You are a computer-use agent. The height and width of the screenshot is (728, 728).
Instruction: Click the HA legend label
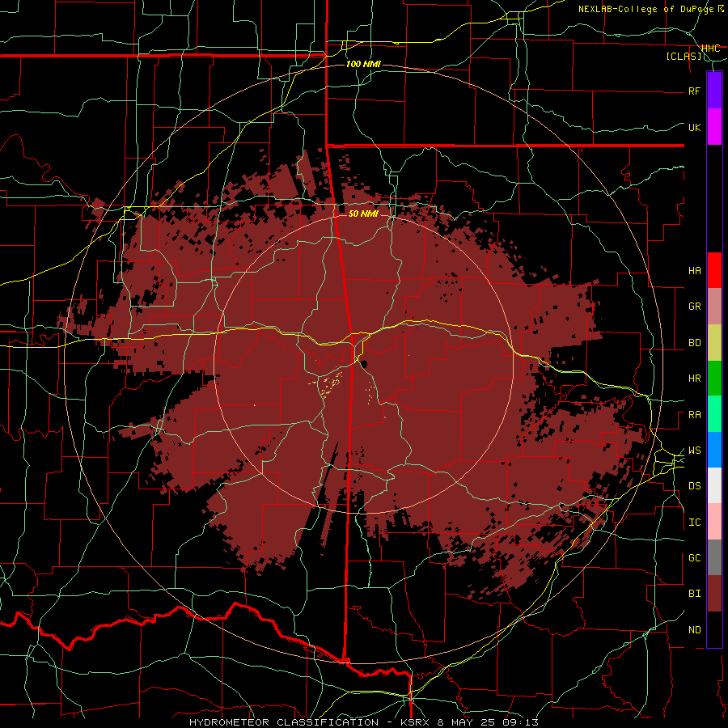tap(694, 270)
